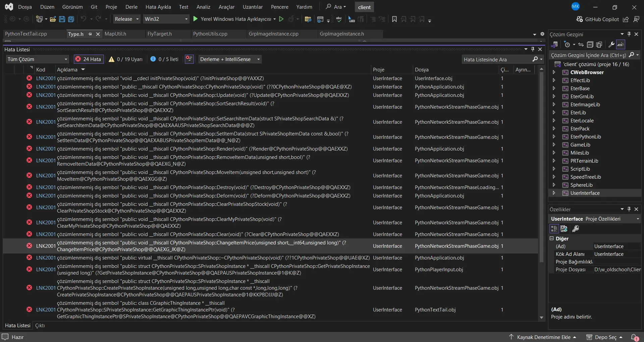Viewport: 644px width, 342px height.
Task: Toggle the 0 / 19 Uyarı warnings filter
Action: click(126, 59)
